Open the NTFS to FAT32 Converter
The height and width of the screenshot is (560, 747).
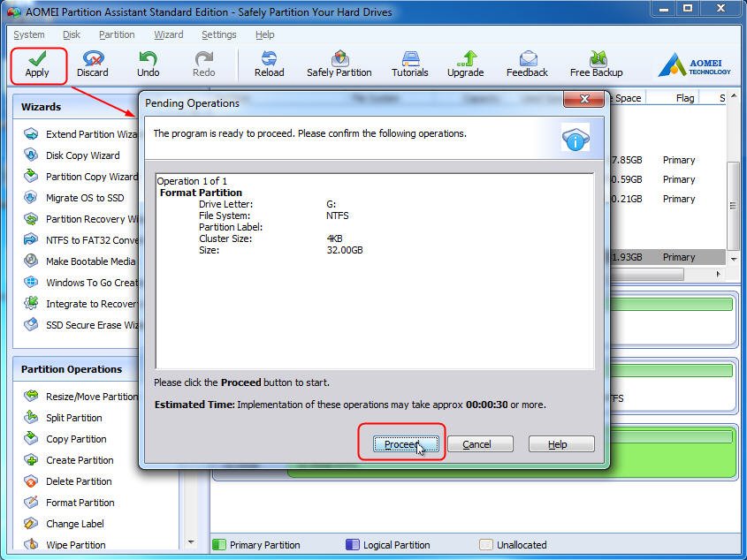tap(80, 240)
